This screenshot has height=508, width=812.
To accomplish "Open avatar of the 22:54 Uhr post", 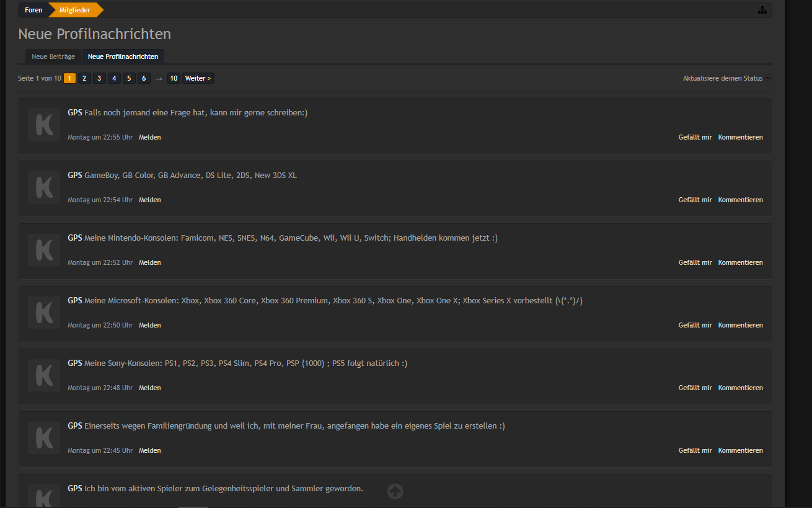I will pyautogui.click(x=44, y=187).
